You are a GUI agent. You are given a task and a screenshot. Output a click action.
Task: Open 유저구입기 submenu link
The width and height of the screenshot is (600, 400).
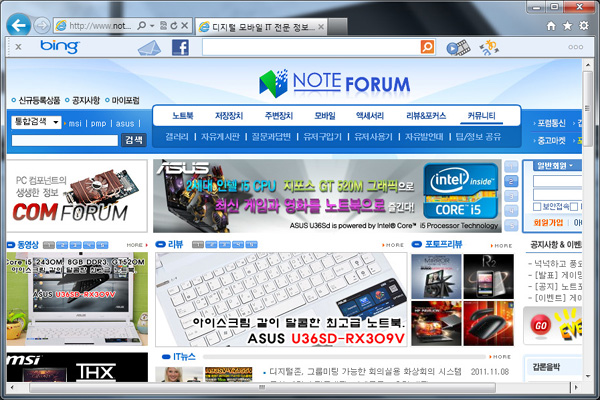click(x=322, y=137)
